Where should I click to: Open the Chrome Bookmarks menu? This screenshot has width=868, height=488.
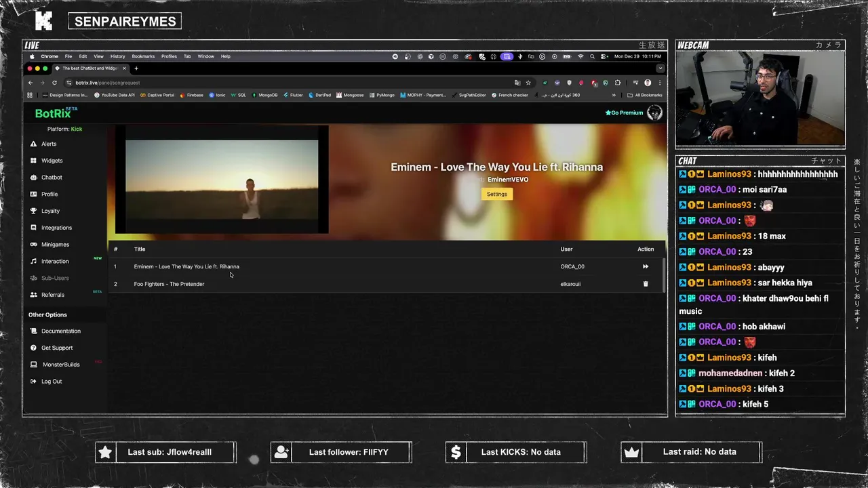(143, 56)
